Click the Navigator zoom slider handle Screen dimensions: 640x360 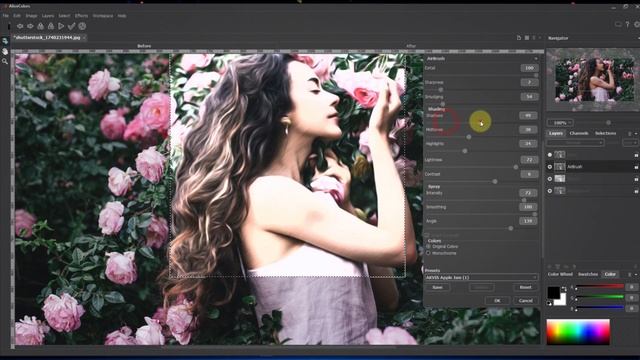[x=608, y=122]
